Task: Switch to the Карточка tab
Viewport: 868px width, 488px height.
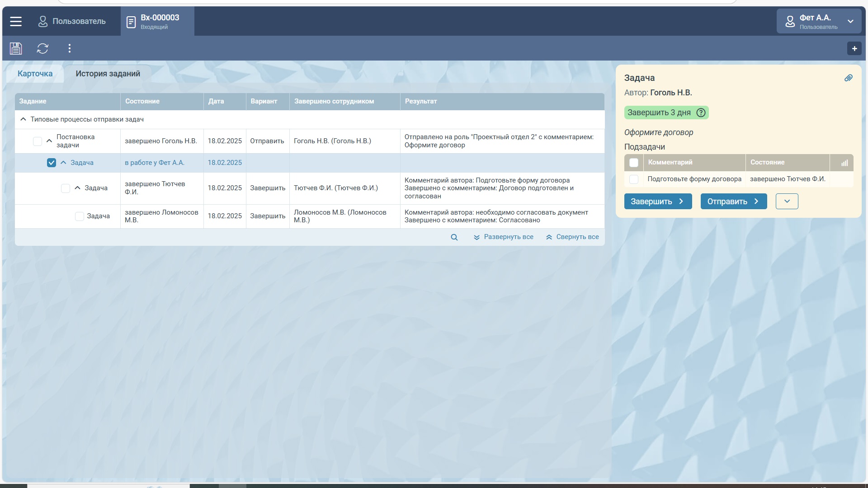Action: (x=35, y=74)
